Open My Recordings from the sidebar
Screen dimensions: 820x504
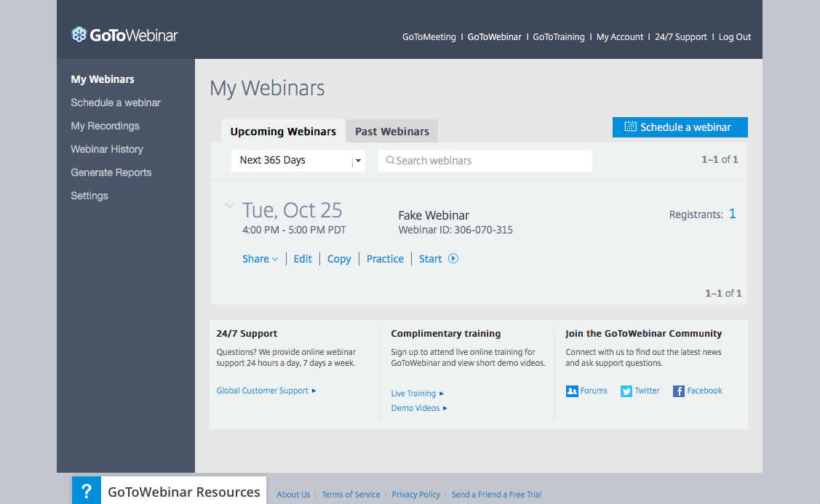click(105, 126)
